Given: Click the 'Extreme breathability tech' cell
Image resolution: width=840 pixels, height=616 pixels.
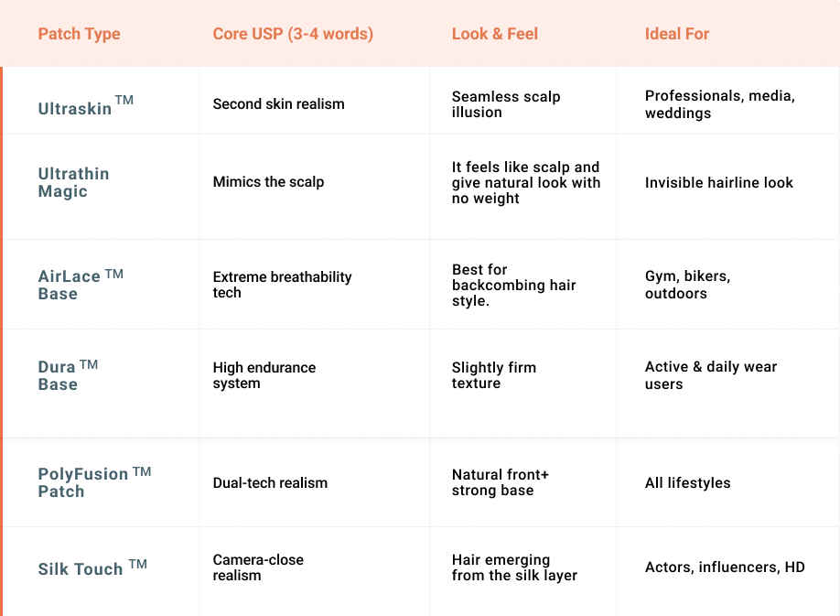Looking at the screenshot, I should [282, 285].
